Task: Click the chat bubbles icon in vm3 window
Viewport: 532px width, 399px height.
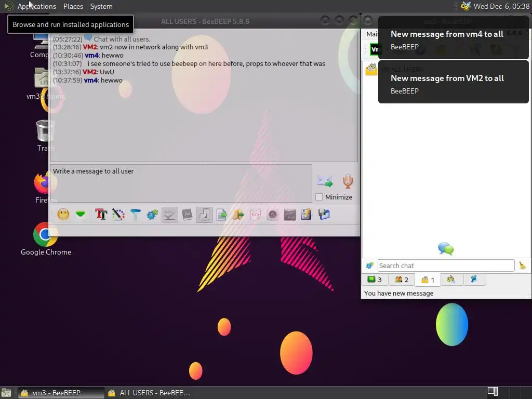Action: 446,249
